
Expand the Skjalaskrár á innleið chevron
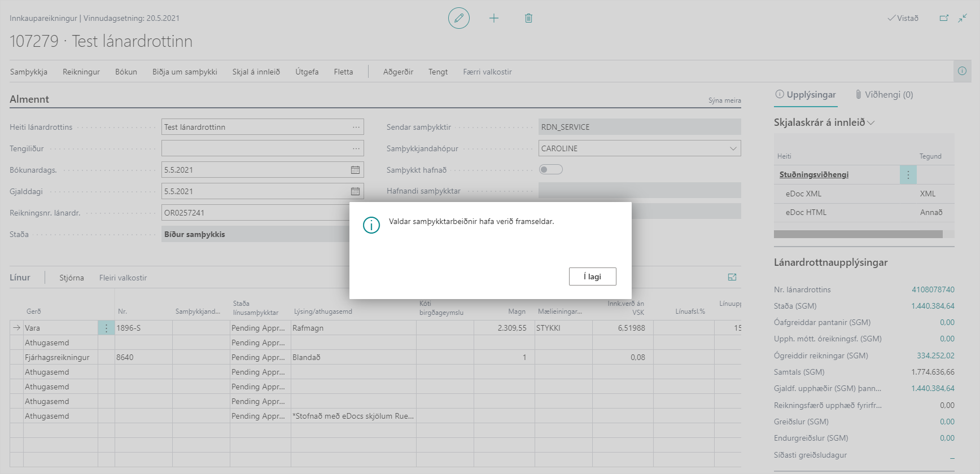[871, 122]
